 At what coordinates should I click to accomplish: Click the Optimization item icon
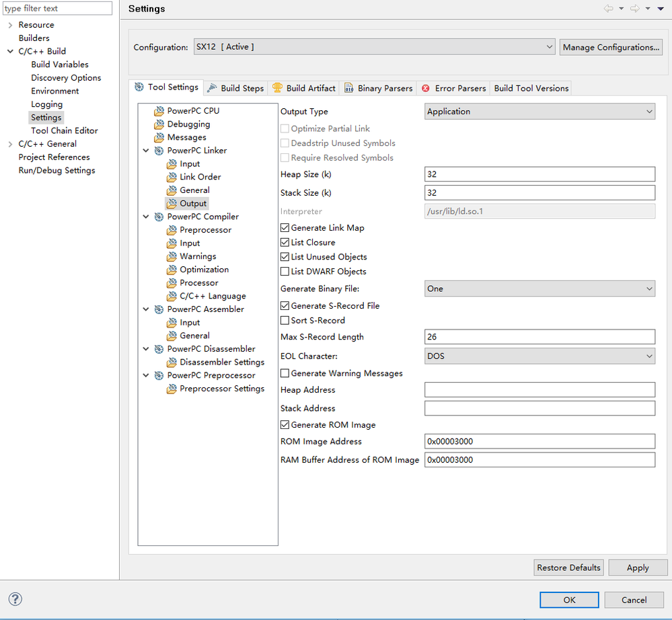172,270
